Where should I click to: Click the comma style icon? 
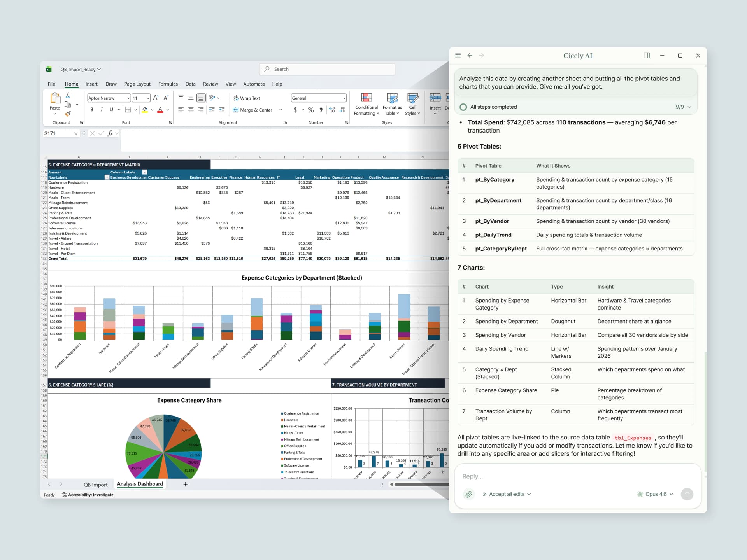coord(321,110)
